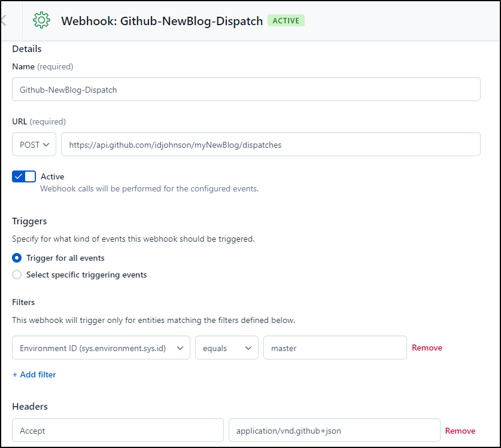
Task: Toggle the Active webhook switch
Action: (x=24, y=176)
